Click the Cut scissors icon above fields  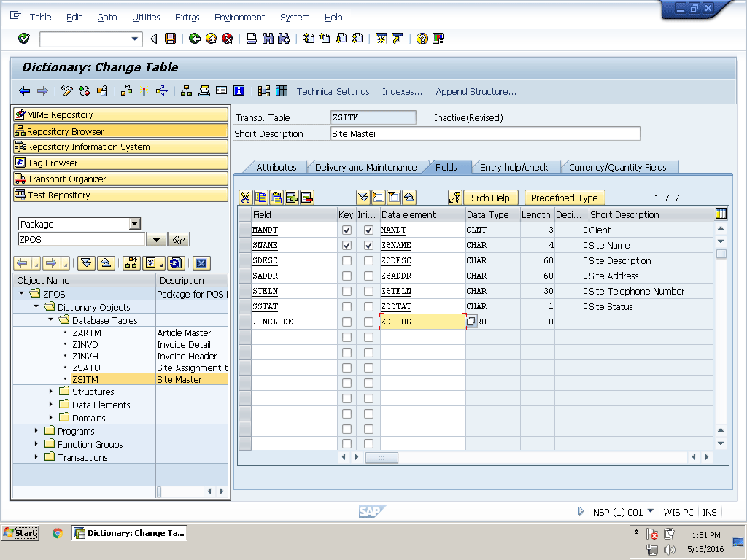click(245, 198)
